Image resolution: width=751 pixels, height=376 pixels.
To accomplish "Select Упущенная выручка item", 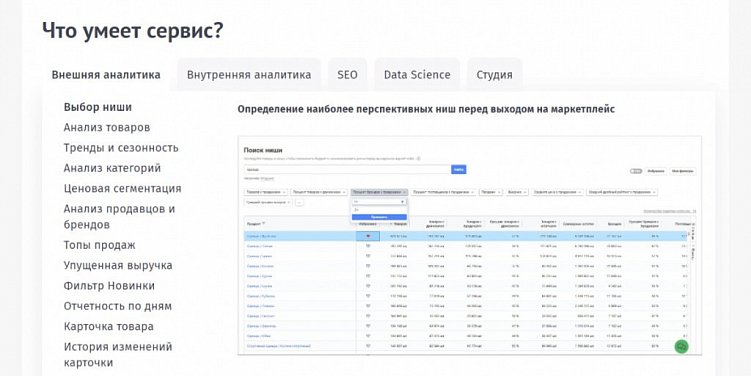I will (118, 265).
